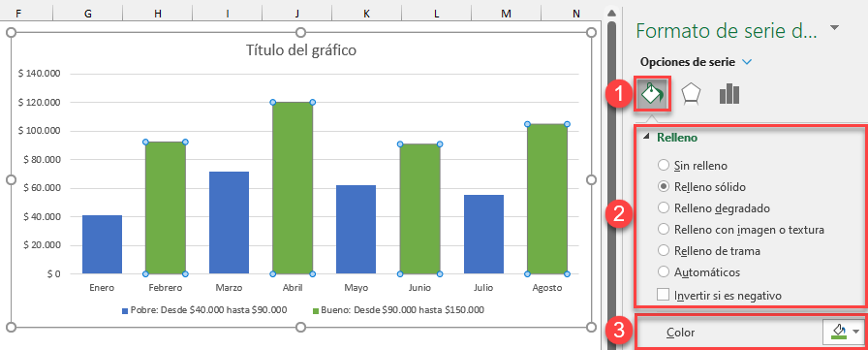Click the scrollbar up arrow
This screenshot has height=350, width=868.
point(611,14)
